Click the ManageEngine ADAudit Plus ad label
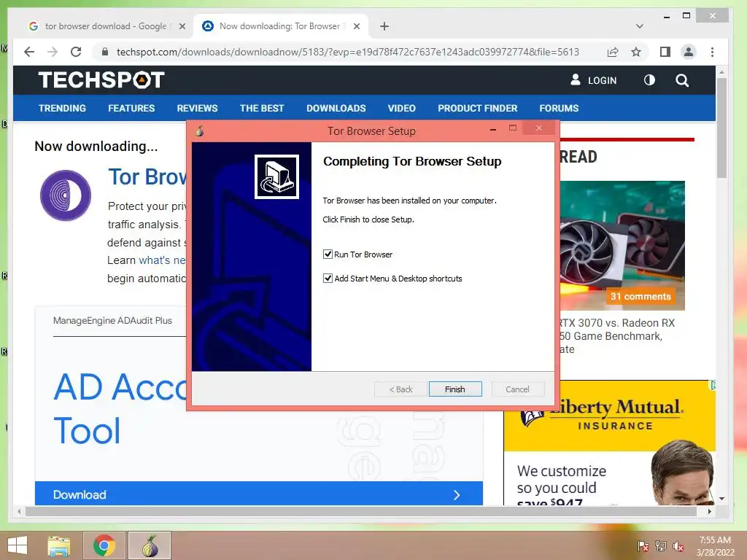747x560 pixels. [x=112, y=321]
